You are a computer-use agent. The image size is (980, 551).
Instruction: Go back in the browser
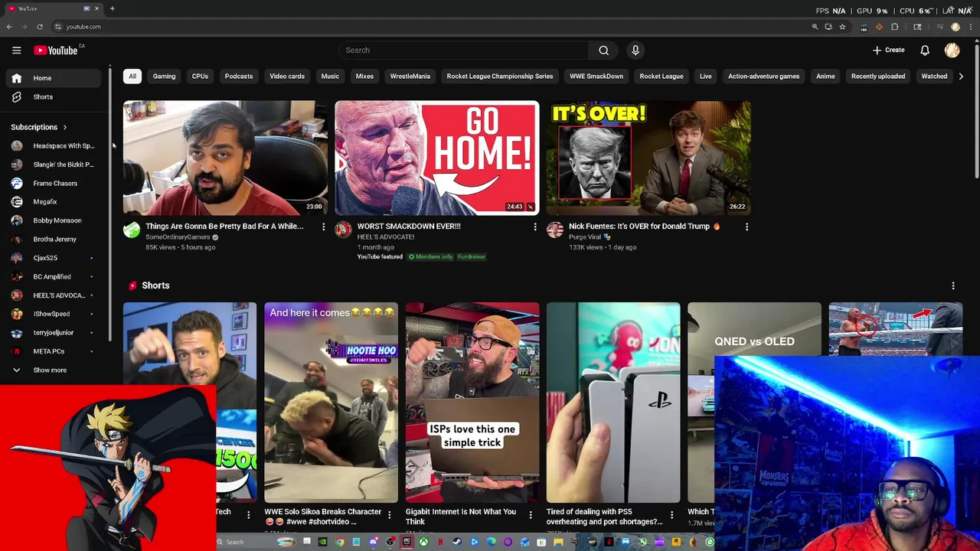click(x=9, y=27)
